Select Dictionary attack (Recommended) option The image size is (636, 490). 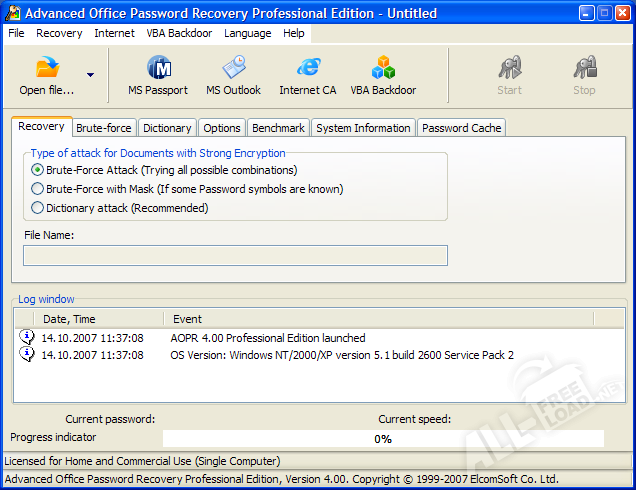pos(38,208)
